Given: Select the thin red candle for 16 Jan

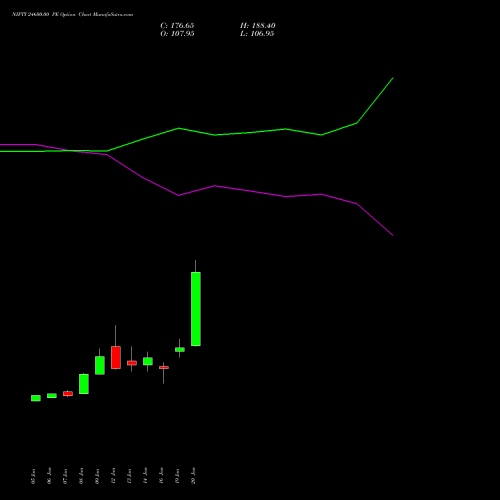Looking at the screenshot, I should [164, 367].
